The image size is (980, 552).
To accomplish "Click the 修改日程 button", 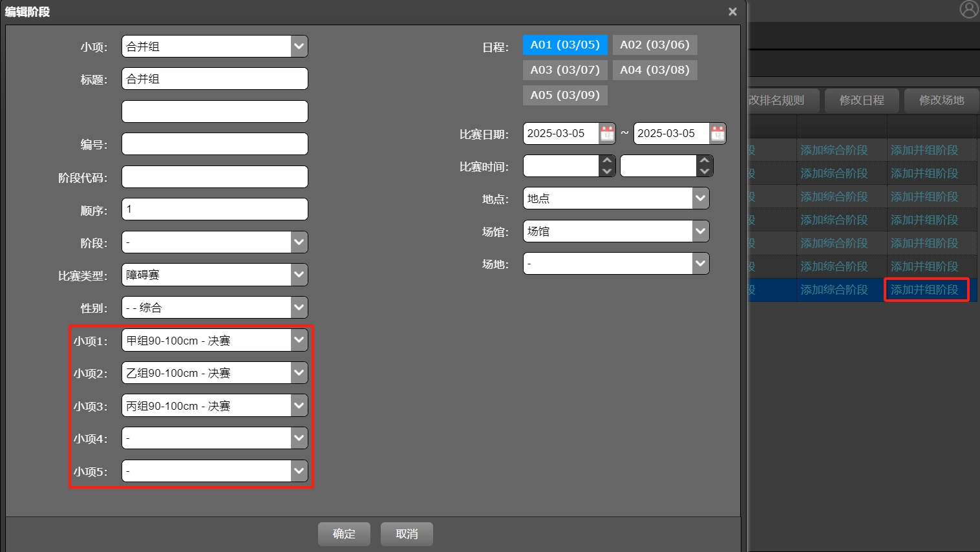I will pos(862,100).
